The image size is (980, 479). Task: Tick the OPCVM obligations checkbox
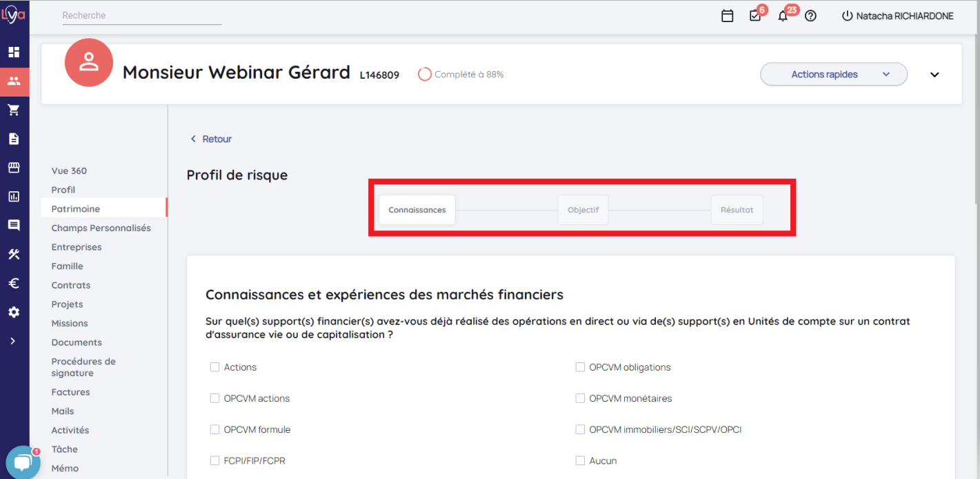(x=580, y=367)
